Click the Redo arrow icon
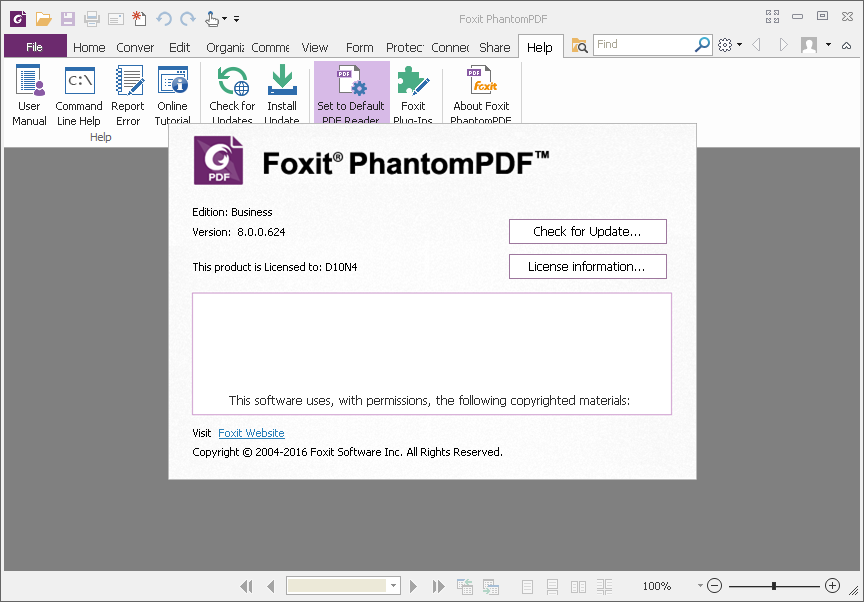 [x=188, y=19]
